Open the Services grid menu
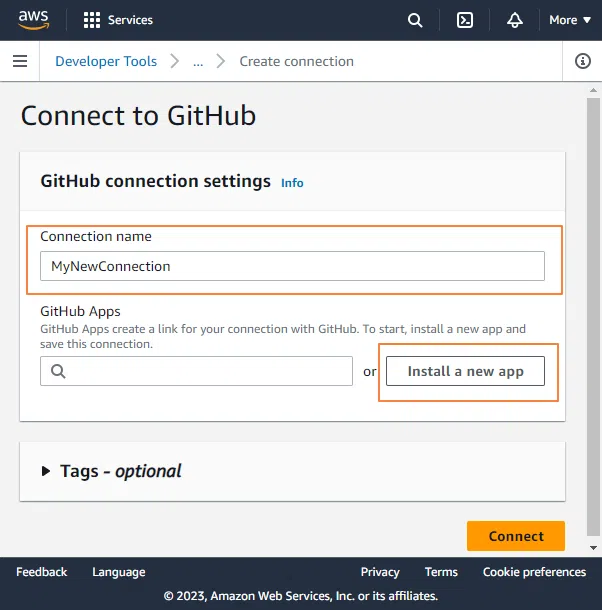The image size is (602, 610). [x=117, y=20]
